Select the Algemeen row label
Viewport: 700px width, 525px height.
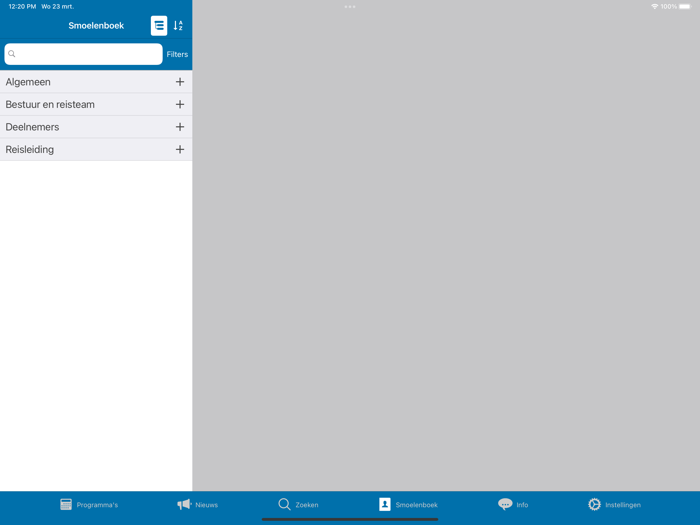(x=28, y=82)
